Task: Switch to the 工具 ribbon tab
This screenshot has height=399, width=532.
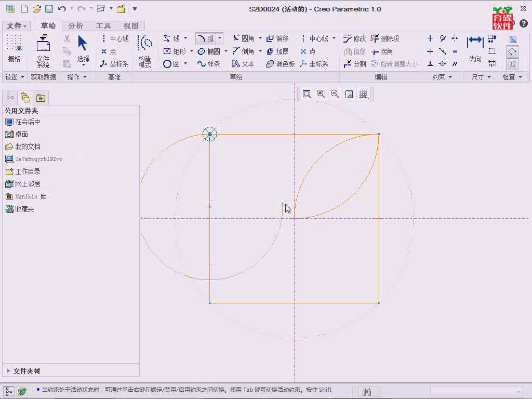Action: coord(103,26)
